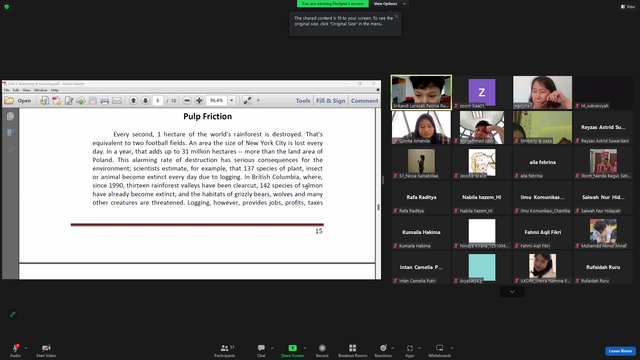Click the save floppy disk icon
640x360 pixels.
coord(93,100)
